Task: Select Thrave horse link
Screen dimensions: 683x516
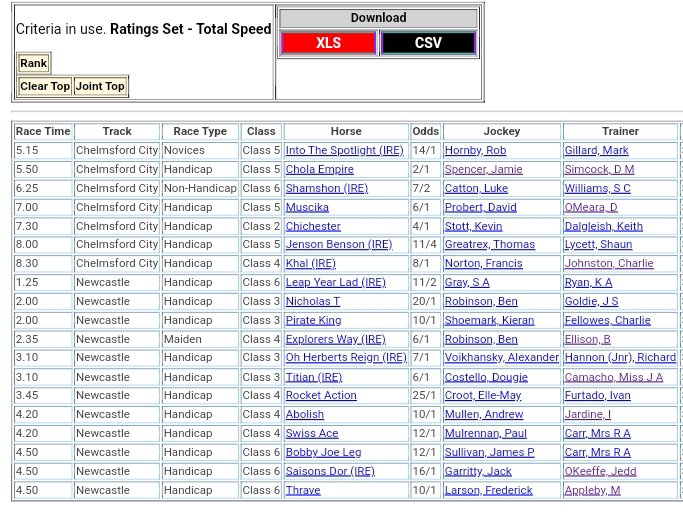Action: (x=303, y=490)
